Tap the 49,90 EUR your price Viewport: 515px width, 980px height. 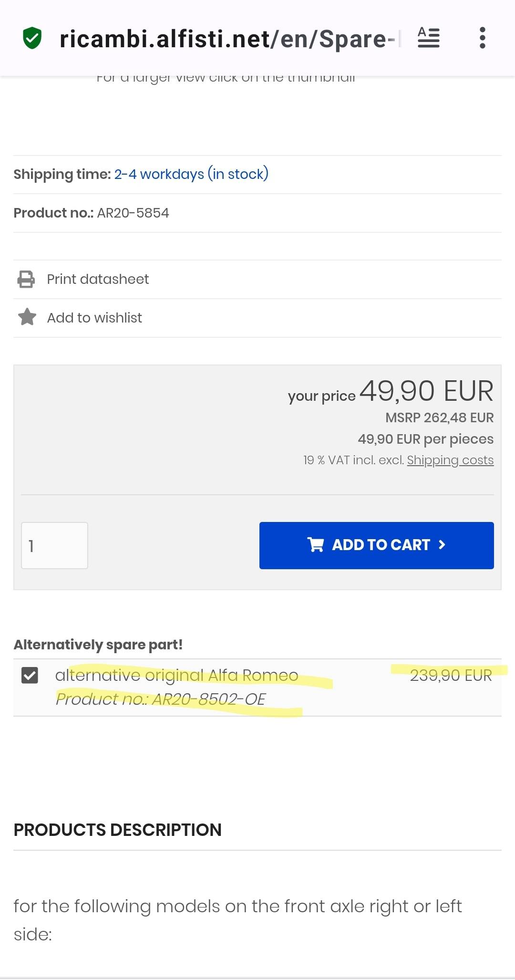click(426, 391)
